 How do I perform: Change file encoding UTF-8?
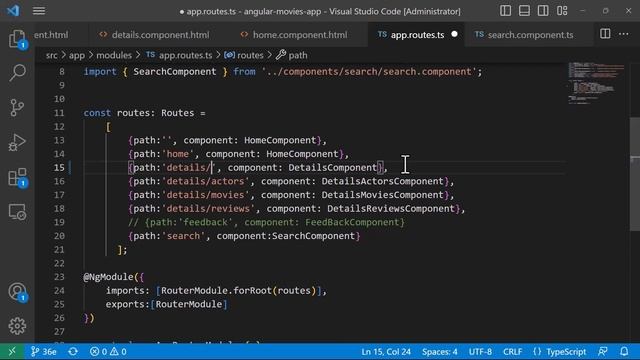click(x=480, y=351)
